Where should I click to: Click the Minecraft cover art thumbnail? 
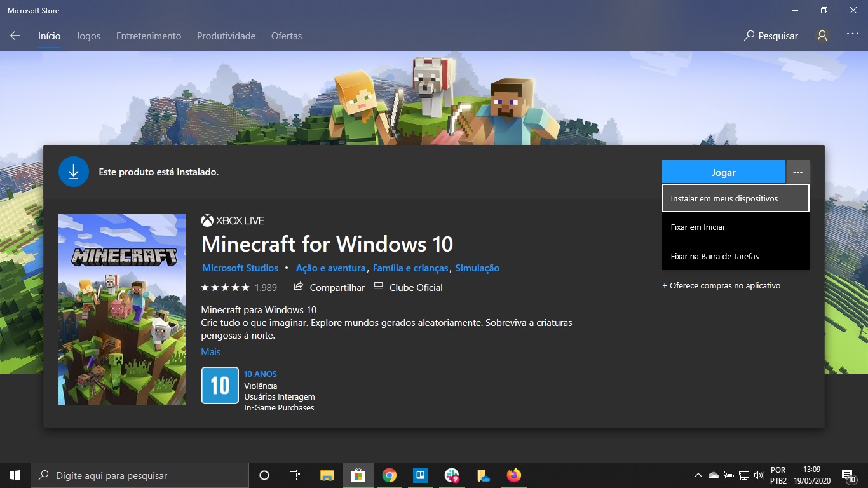[x=122, y=309]
